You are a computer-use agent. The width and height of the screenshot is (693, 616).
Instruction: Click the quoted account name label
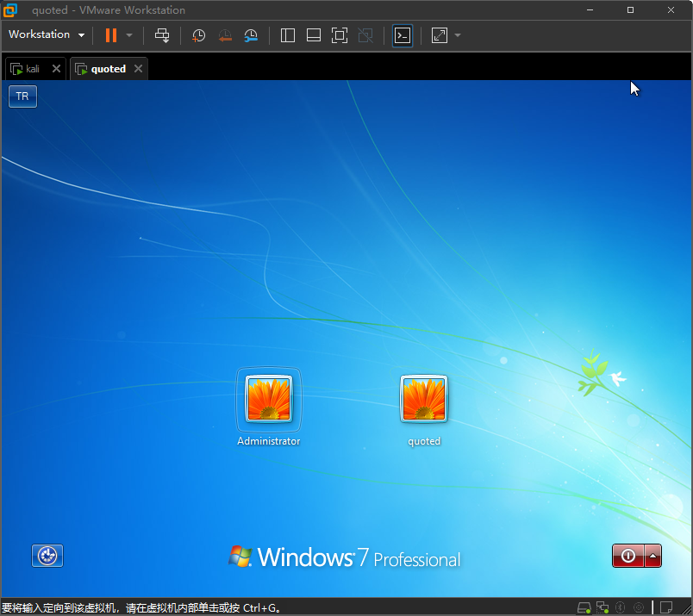pos(424,441)
